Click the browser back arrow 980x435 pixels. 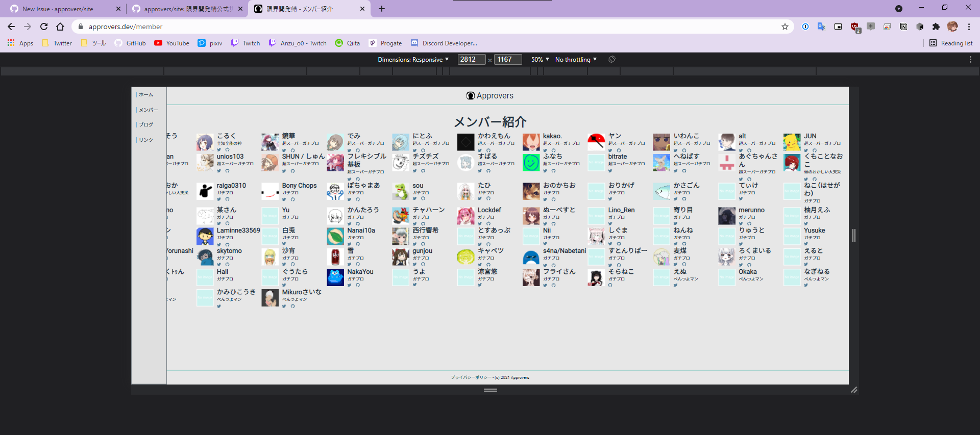tap(11, 27)
